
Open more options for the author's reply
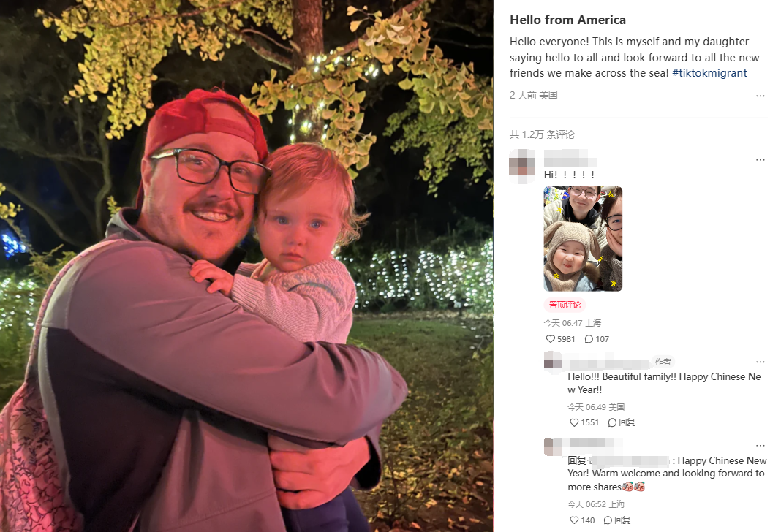(760, 362)
